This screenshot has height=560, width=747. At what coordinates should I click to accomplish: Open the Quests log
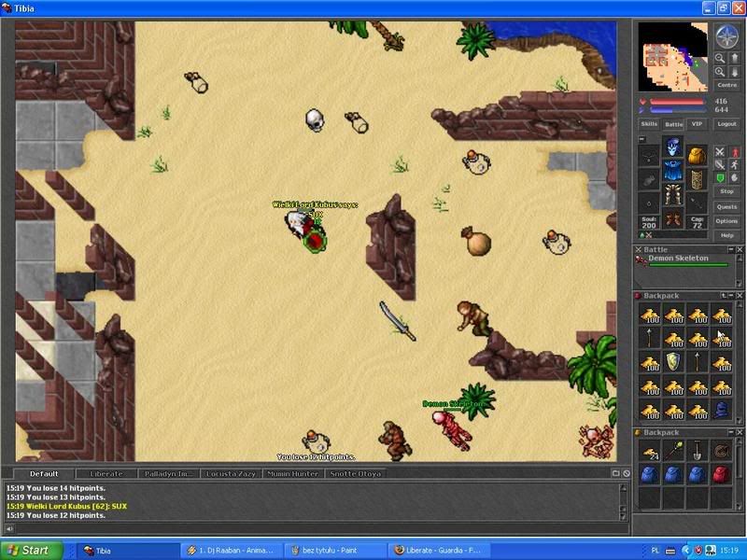pos(727,207)
